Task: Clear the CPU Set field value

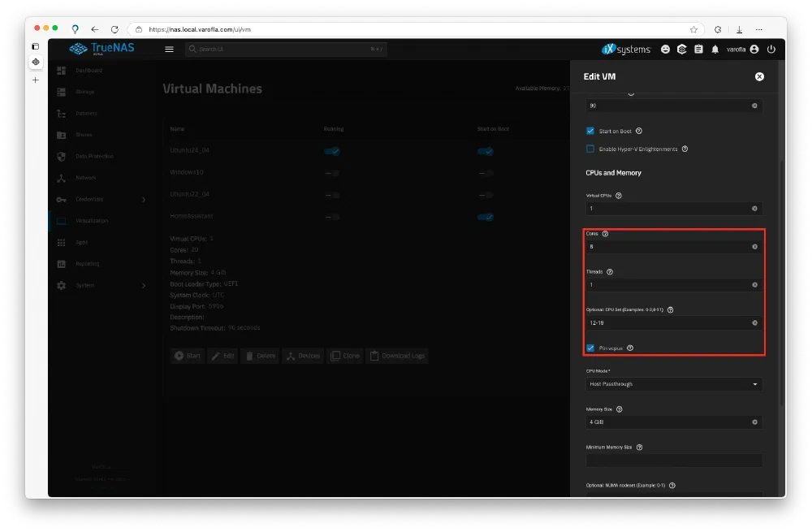Action: point(754,323)
